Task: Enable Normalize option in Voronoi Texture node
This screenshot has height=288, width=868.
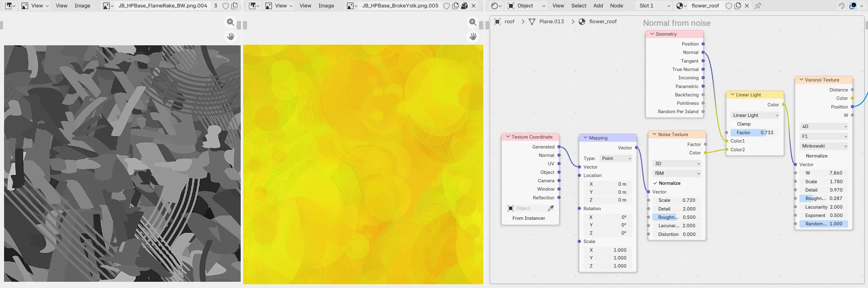Action: pos(817,156)
